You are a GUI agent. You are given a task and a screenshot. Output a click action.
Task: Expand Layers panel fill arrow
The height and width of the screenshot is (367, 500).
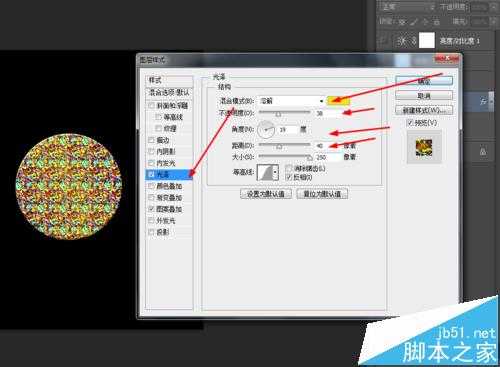coord(493,22)
